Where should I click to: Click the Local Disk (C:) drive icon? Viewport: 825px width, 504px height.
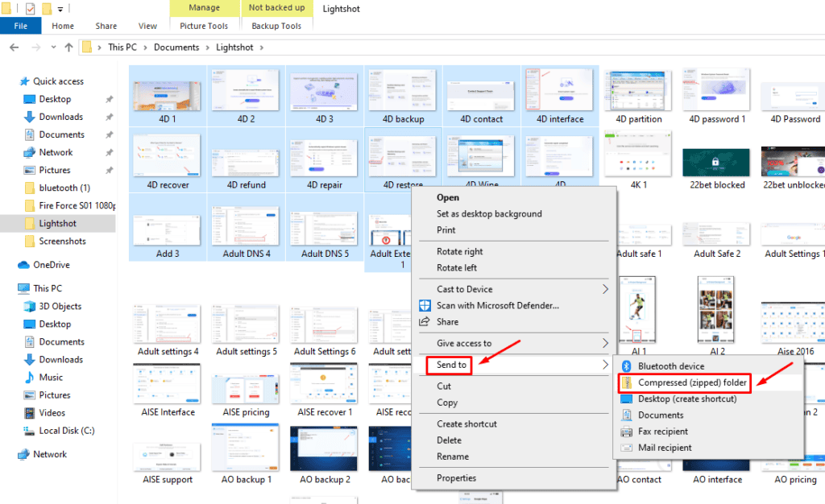(x=30, y=431)
